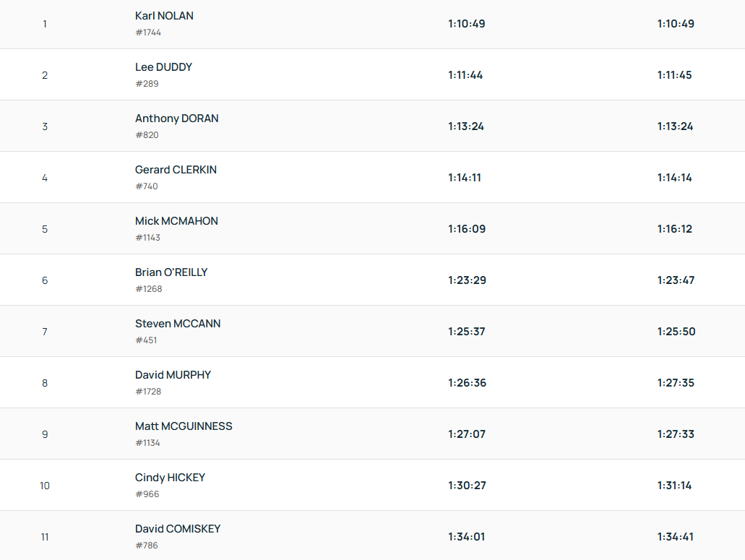Select Mick MCMAHON in results list
Image resolution: width=745 pixels, height=560 pixels.
coord(176,221)
